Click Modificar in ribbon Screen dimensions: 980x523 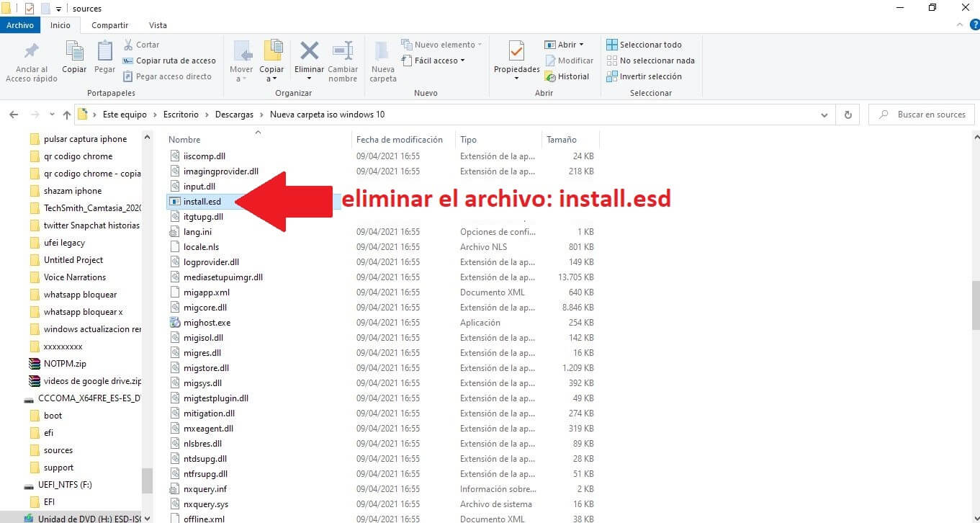click(569, 61)
